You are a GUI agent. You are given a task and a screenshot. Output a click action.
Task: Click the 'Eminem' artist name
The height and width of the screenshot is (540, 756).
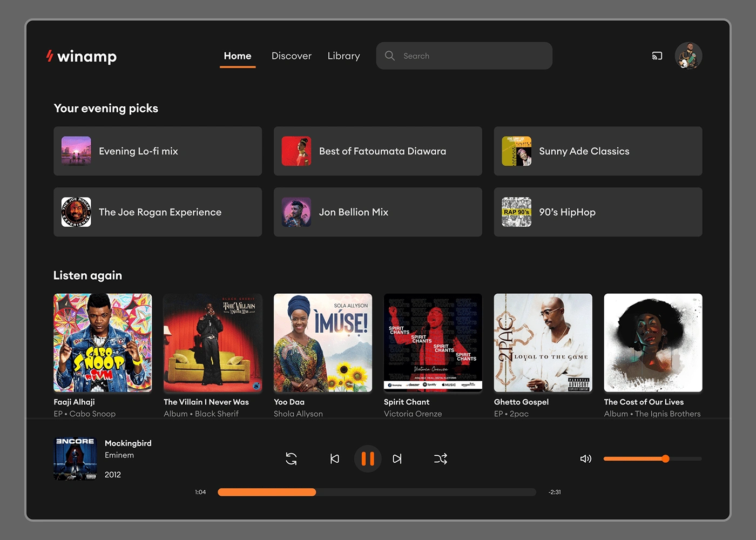119,455
